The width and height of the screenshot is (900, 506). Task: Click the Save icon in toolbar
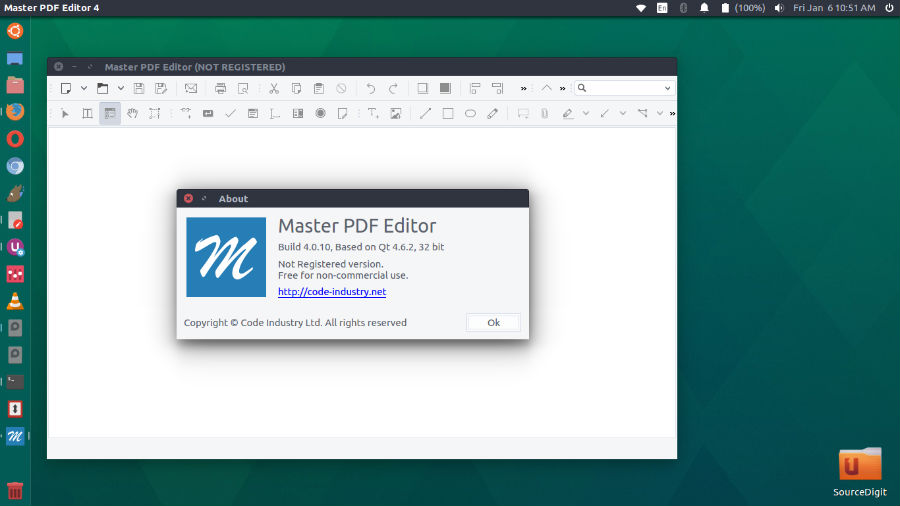click(x=139, y=88)
